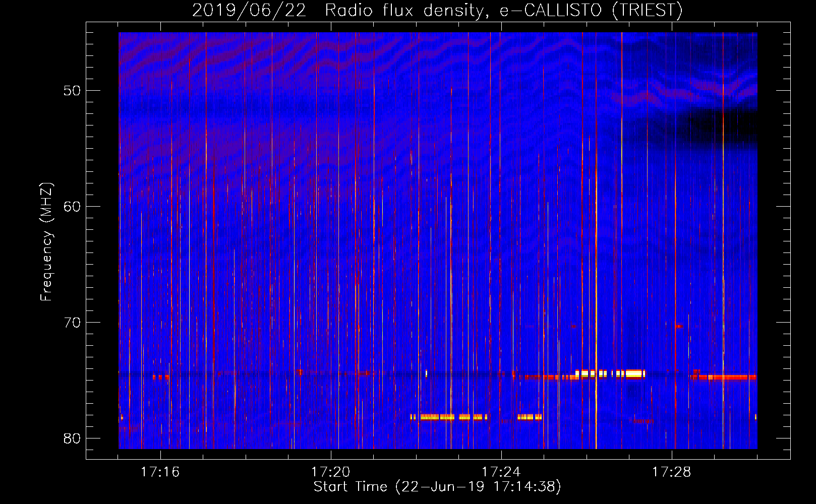Click the 17:16 time tick label

[160, 472]
